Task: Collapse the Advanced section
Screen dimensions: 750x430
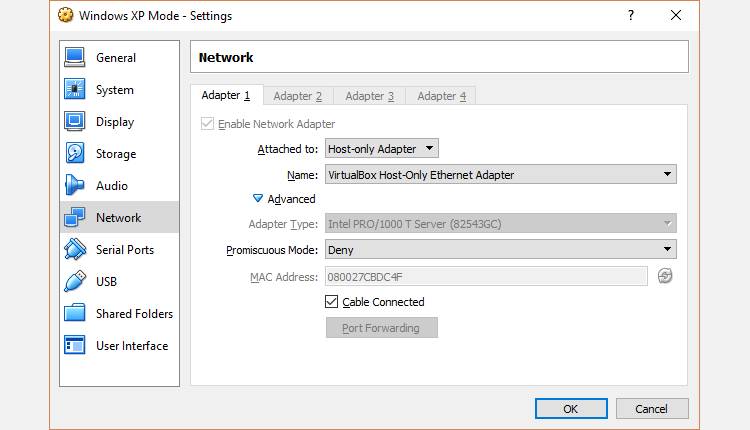Action: (258, 199)
